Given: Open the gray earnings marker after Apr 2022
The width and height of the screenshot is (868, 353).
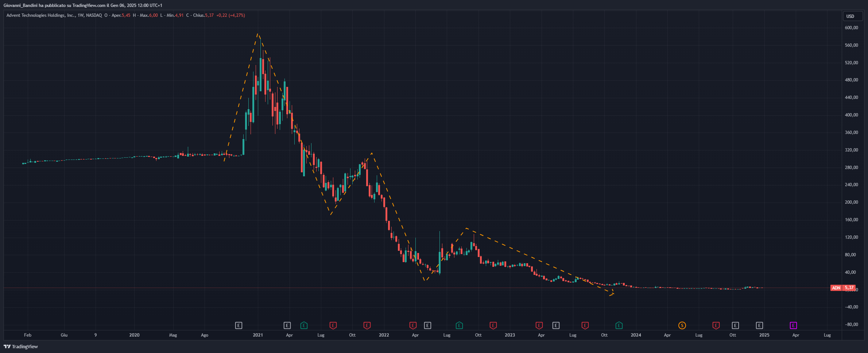Looking at the screenshot, I should (x=427, y=325).
